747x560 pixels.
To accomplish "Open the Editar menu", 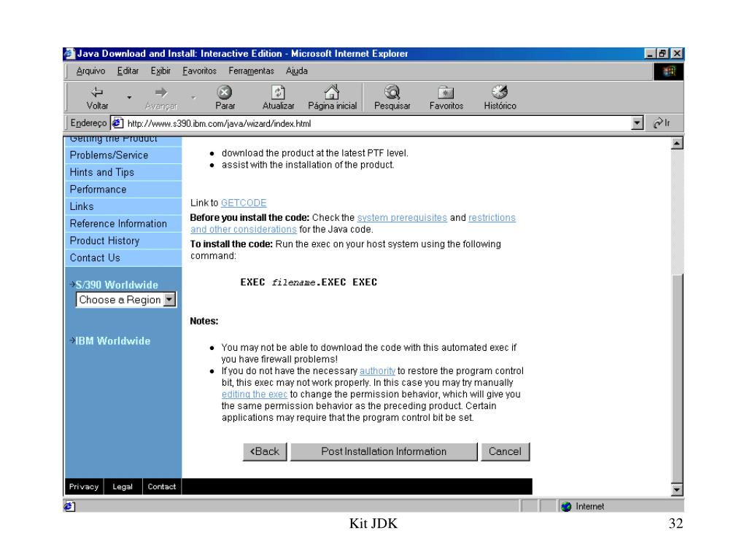I will pos(128,71).
